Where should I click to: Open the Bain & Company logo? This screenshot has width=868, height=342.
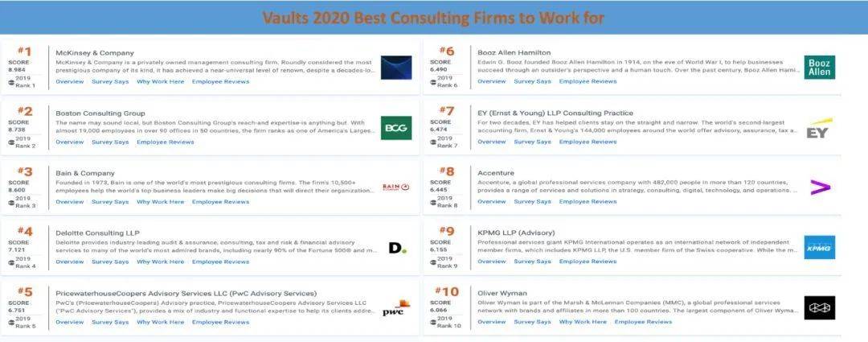click(395, 187)
